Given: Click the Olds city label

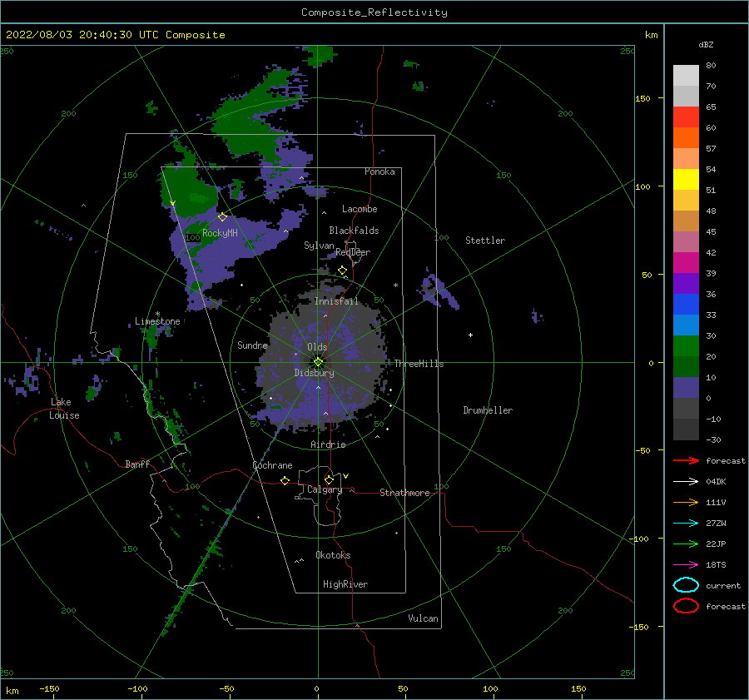Looking at the screenshot, I should tap(317, 347).
